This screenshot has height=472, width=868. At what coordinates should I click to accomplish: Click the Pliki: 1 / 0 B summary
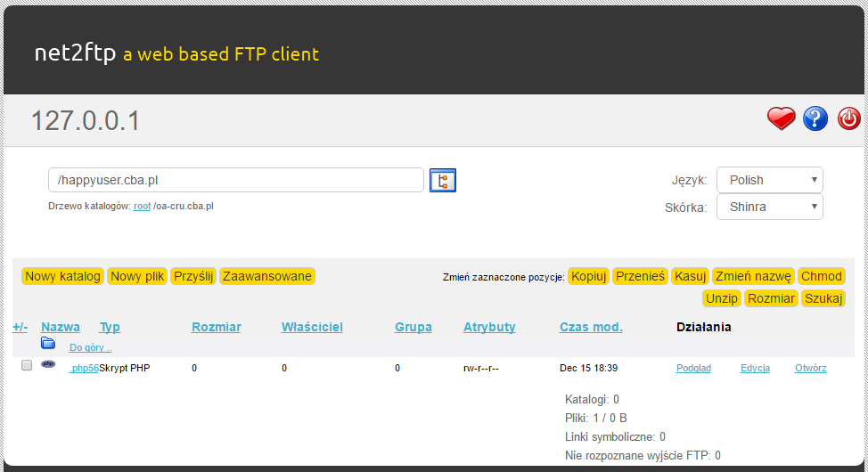coord(596,418)
